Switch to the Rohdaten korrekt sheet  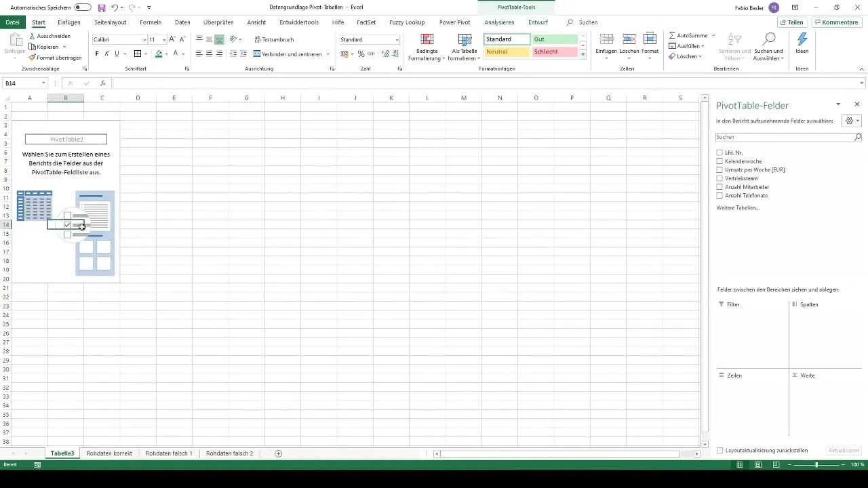109,453
